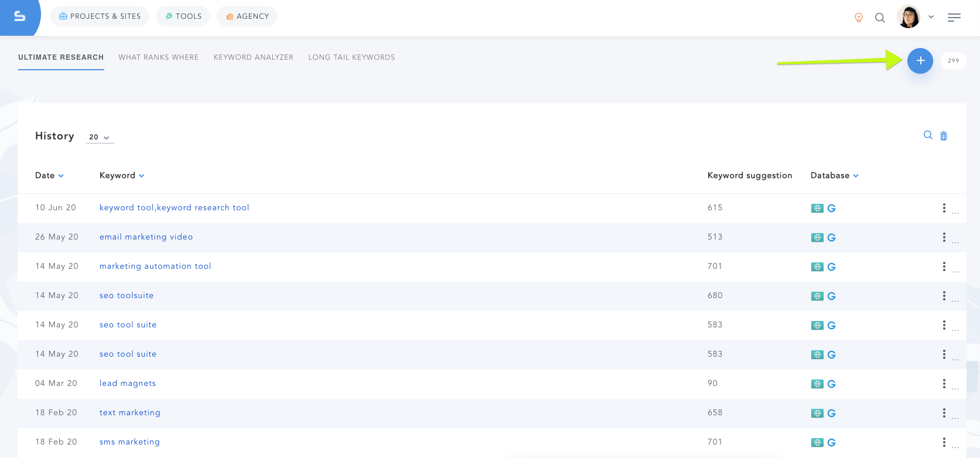980x458 pixels.
Task: Click keyword suggestion count 680
Action: tap(715, 296)
